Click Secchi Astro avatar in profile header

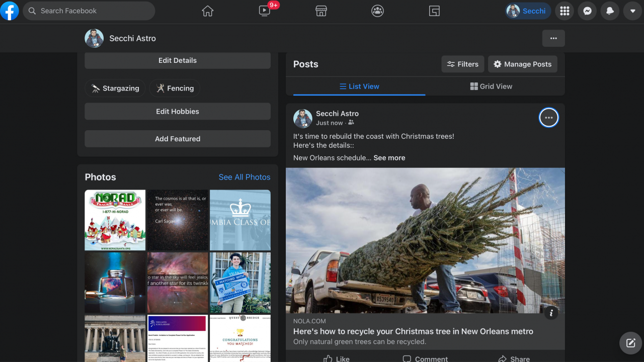coord(94,38)
